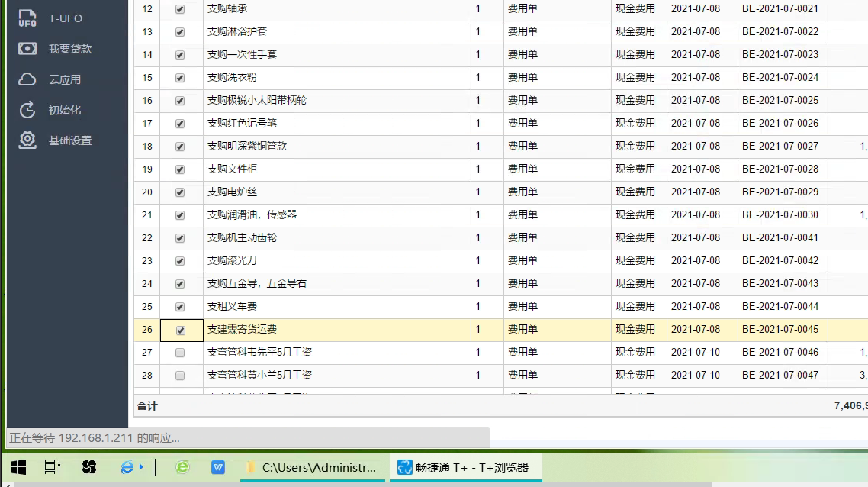Uncheck the 支购红色记号笔 checkbox
The height and width of the screenshot is (487, 868).
(x=180, y=124)
